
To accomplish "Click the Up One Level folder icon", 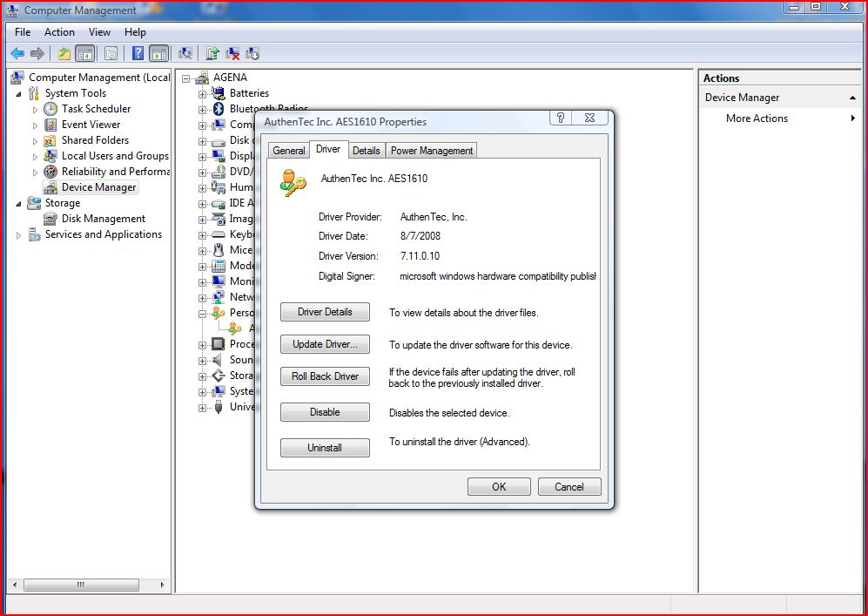I will click(64, 54).
